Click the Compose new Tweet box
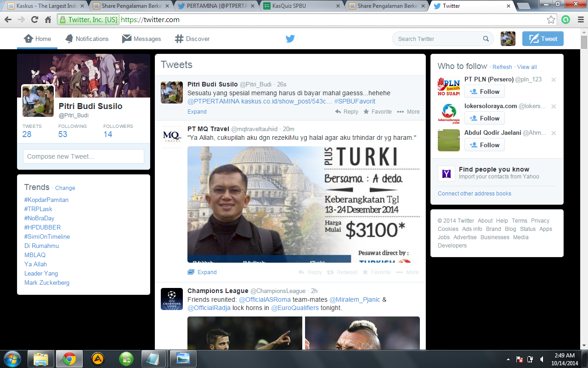 [84, 156]
